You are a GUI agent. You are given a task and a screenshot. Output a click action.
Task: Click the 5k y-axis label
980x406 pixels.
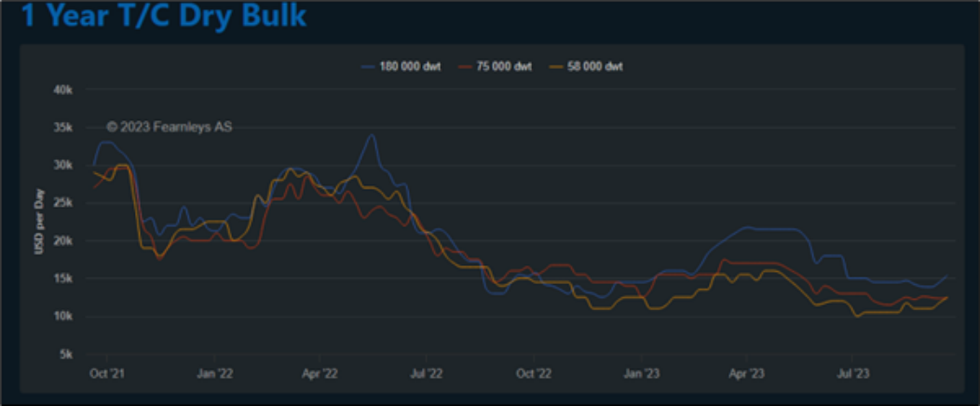click(65, 355)
